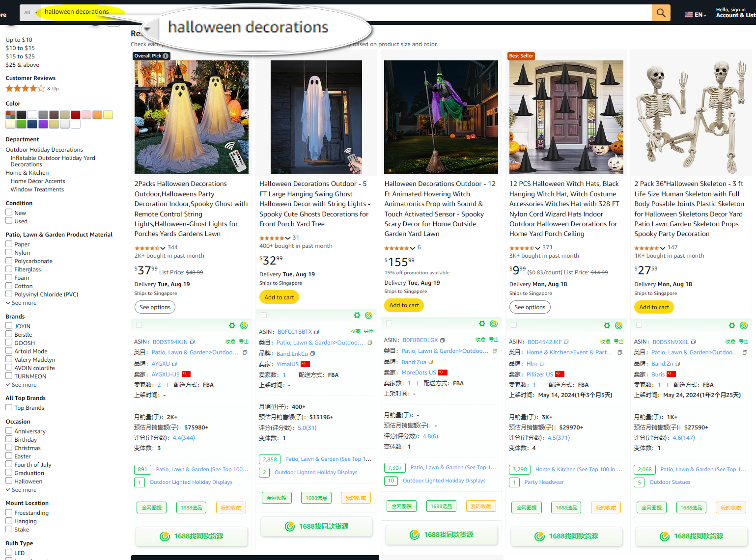Copy brand Hlm using copy icon

pyautogui.click(x=542, y=364)
